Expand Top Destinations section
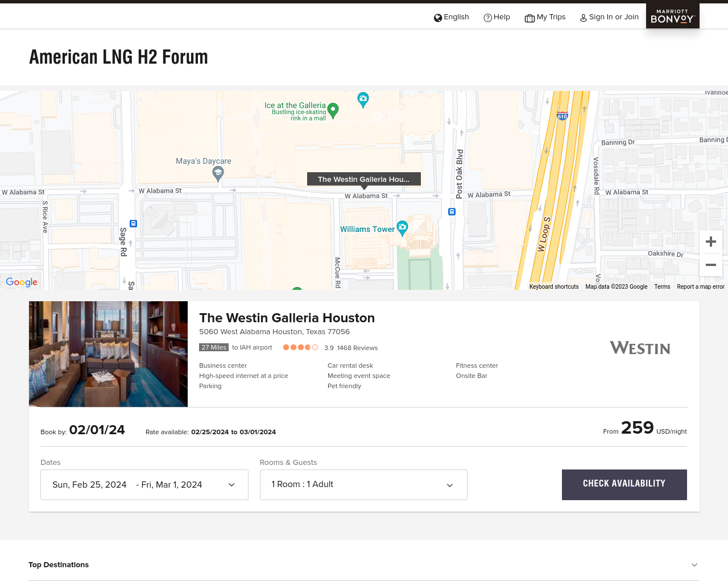 pyautogui.click(x=363, y=565)
